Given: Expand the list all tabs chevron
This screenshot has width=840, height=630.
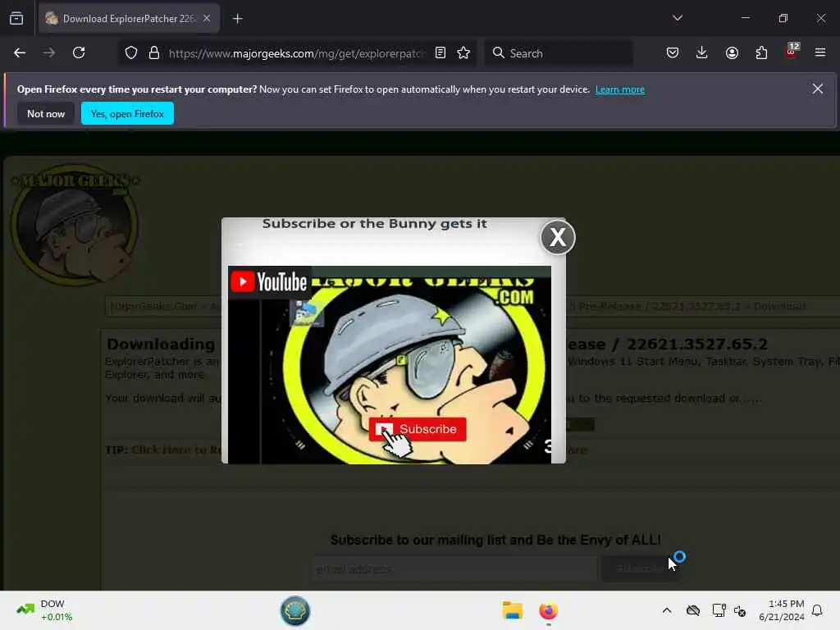Looking at the screenshot, I should click(677, 18).
